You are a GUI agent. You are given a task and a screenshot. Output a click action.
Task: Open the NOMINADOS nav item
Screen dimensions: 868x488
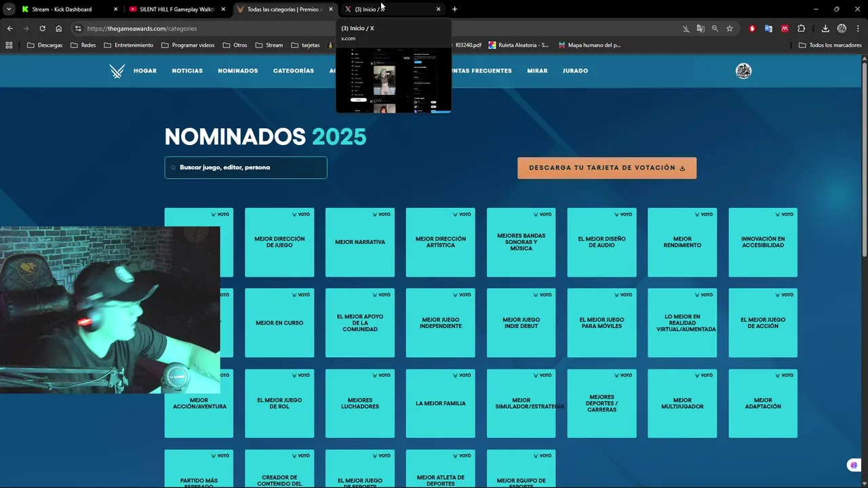click(238, 71)
